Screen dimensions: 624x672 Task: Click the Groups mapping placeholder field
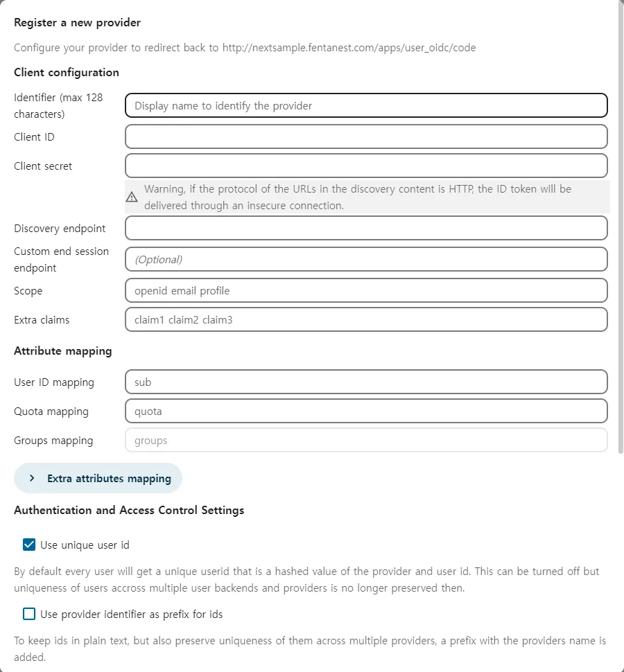(366, 440)
